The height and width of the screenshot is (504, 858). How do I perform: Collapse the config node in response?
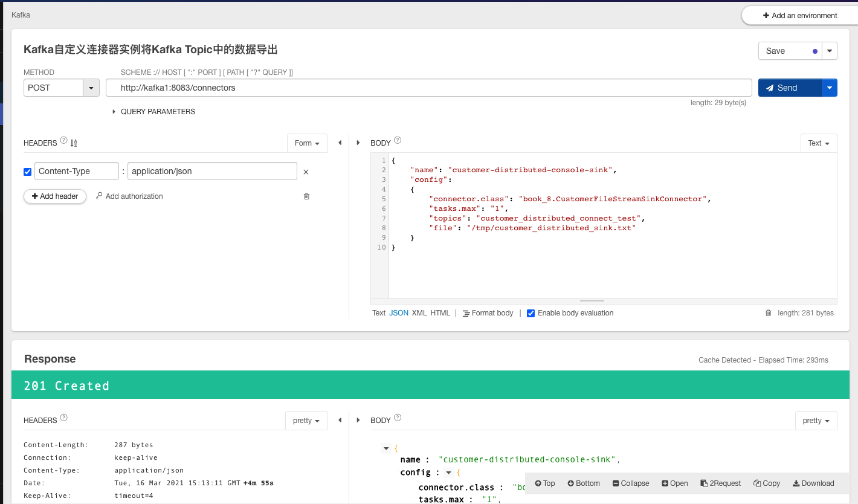448,473
